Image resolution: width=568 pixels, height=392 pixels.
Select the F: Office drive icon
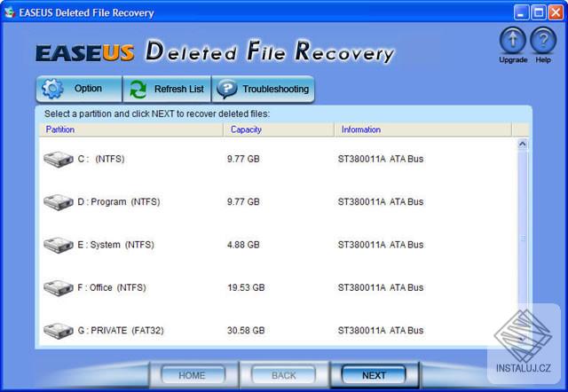(x=59, y=287)
